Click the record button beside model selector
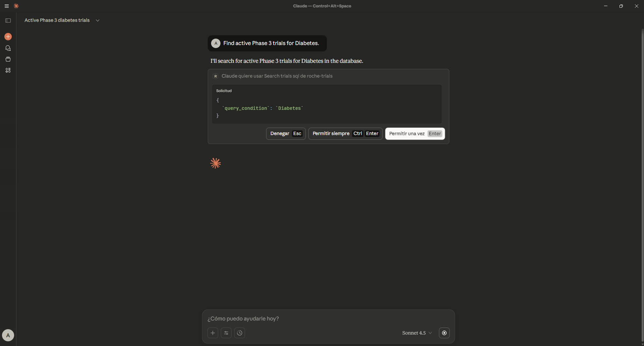 click(x=444, y=333)
